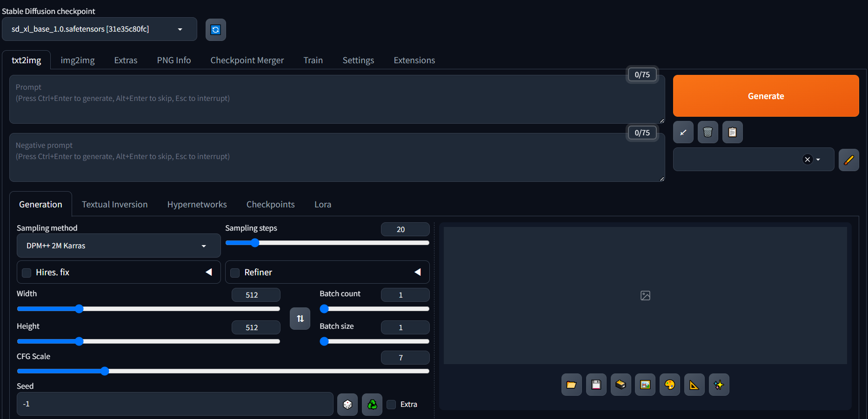Clear selected styles with the X icon
This screenshot has width=868, height=419.
[x=808, y=160]
